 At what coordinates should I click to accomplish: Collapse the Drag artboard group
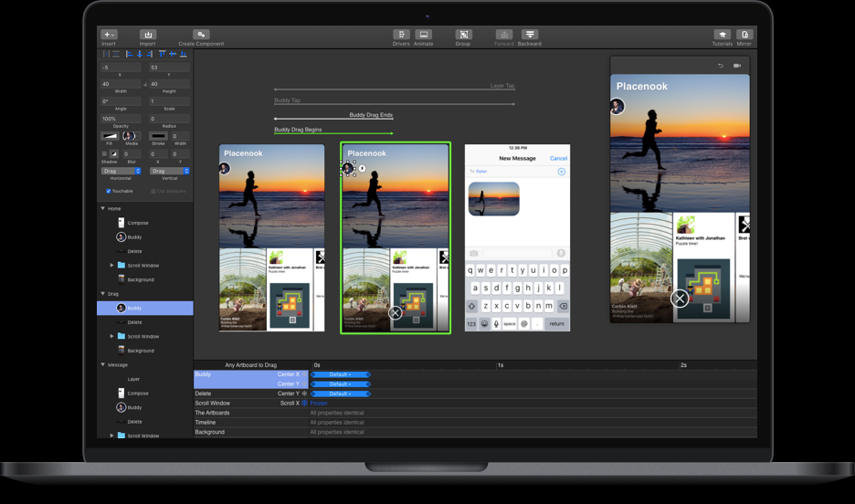(x=102, y=293)
